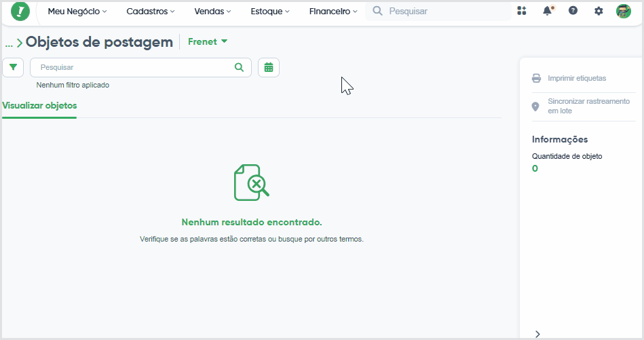Click the Verifique se as palavras hint text
The width and height of the screenshot is (644, 340).
tap(252, 239)
